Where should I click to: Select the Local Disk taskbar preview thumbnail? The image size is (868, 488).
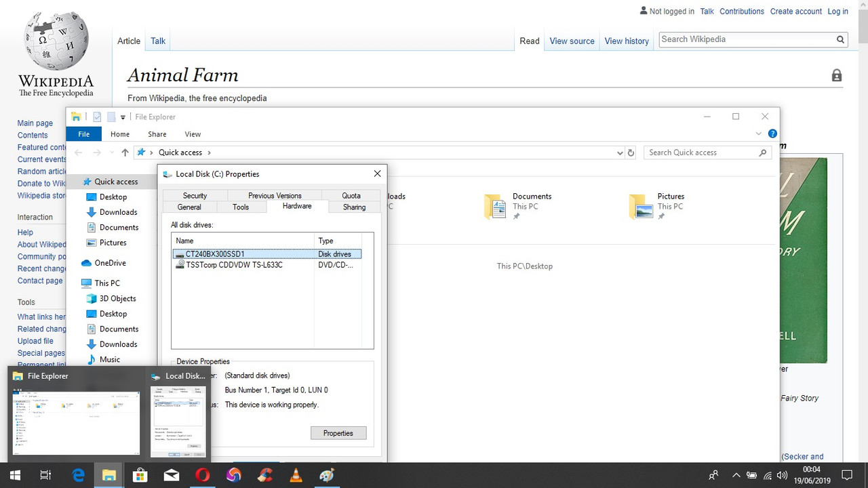click(x=178, y=413)
